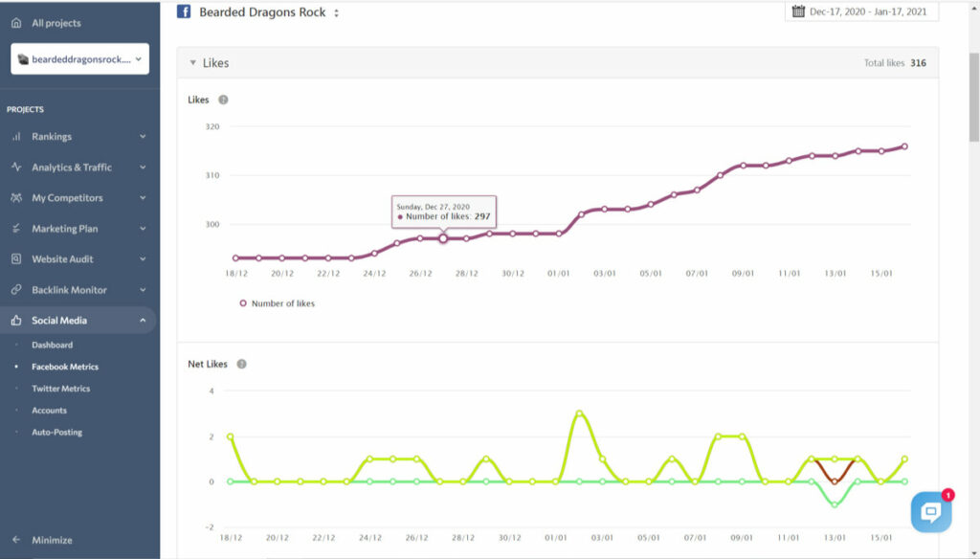980x559 pixels.
Task: Click the Rankings bar chart icon
Action: (17, 136)
